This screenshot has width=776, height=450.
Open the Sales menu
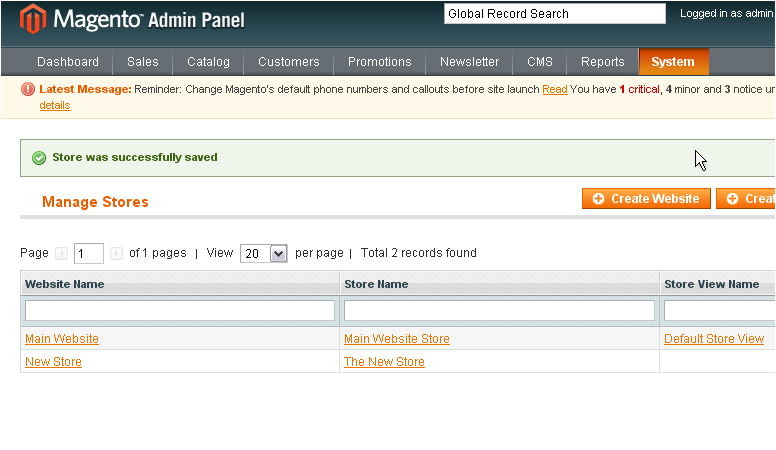pyautogui.click(x=143, y=62)
